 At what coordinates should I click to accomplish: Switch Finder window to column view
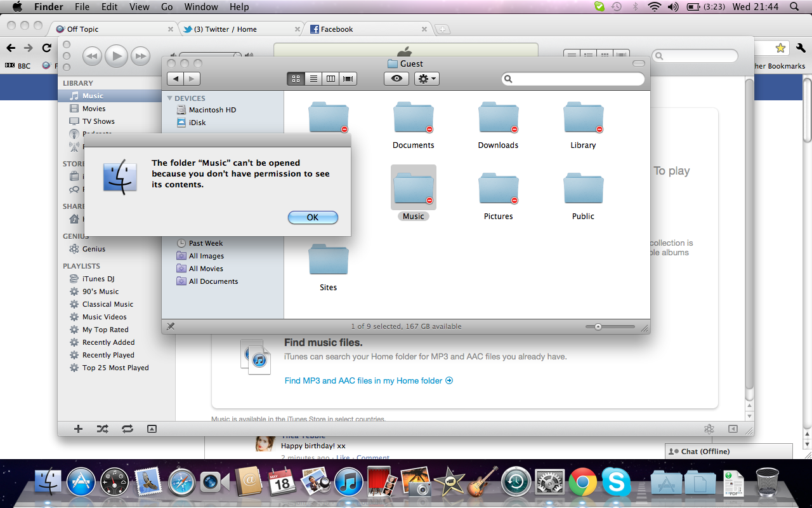pyautogui.click(x=331, y=79)
